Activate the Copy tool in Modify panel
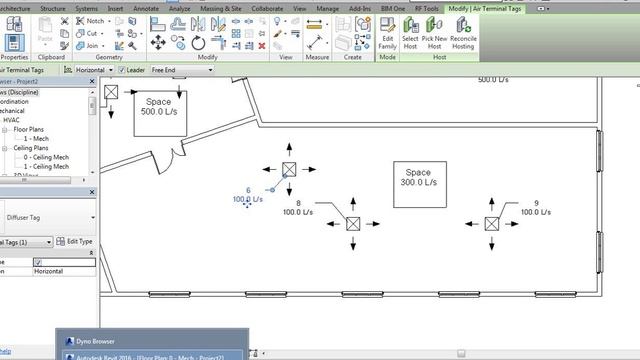This screenshot has height=360, width=640. pos(178,42)
